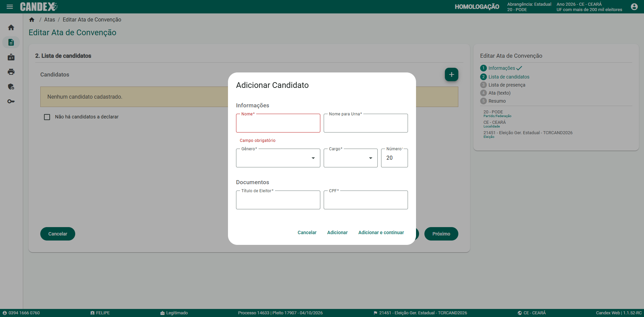Image resolution: width=644 pixels, height=317 pixels.
Task: Click step 3 circle in stepper
Action: tap(484, 85)
